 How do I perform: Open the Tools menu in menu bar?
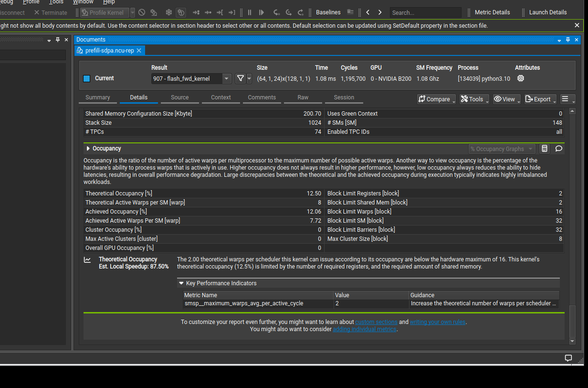[x=56, y=2]
